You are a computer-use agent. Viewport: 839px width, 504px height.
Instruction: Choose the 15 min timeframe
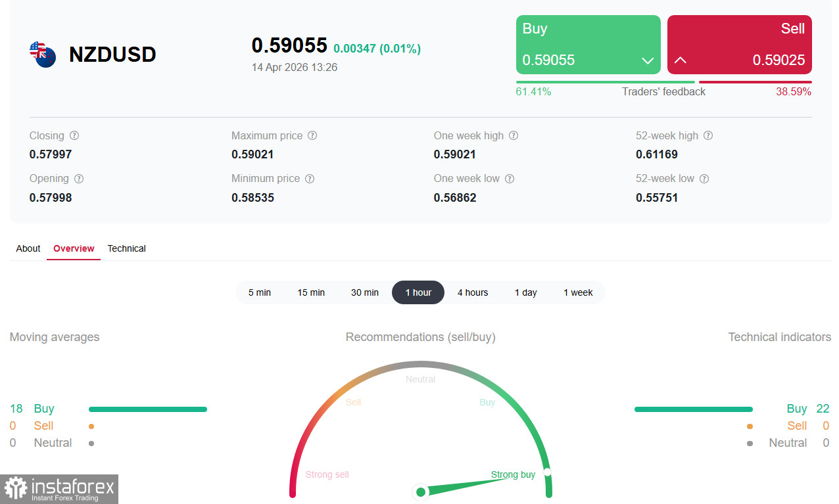coord(311,292)
